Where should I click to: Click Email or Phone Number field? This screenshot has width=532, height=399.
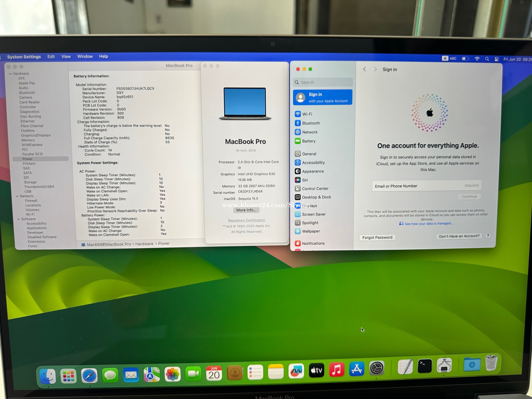pos(427,186)
